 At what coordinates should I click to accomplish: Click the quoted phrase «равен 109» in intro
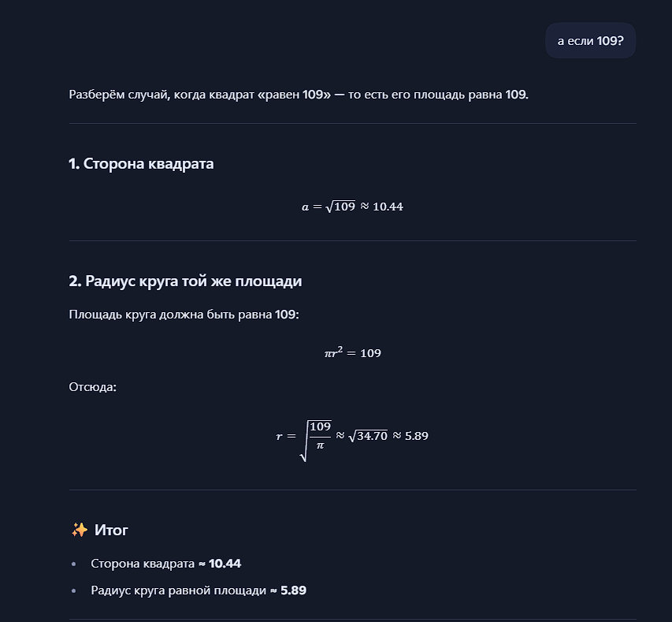[x=294, y=95]
